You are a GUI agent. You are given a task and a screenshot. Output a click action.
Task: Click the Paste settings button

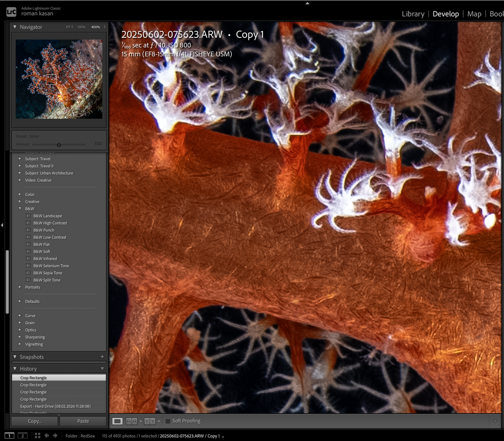(x=83, y=421)
